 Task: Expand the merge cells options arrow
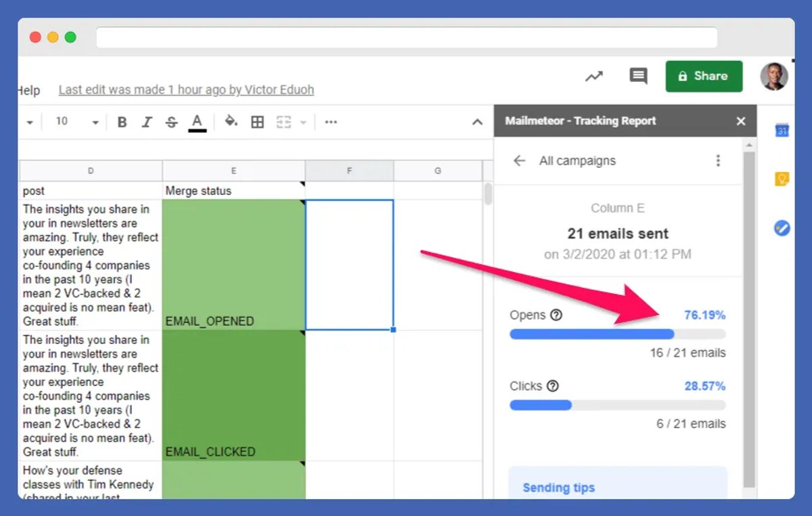302,123
